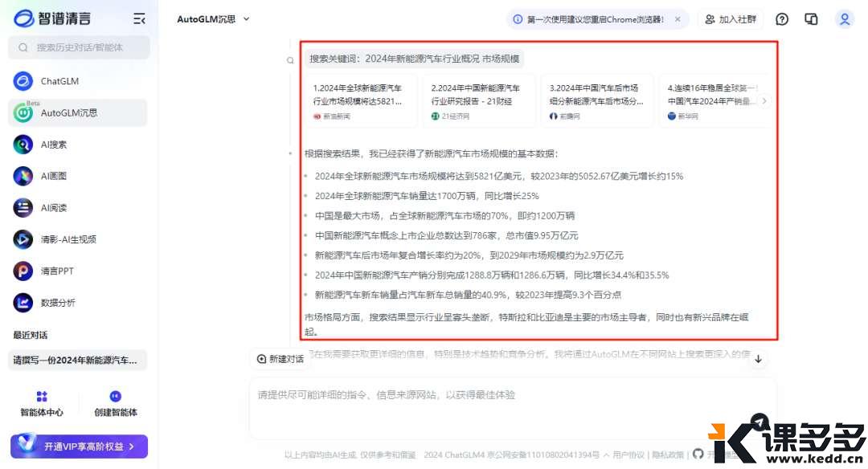
Task: Open AI搜索 from the sidebar
Action: 54,145
